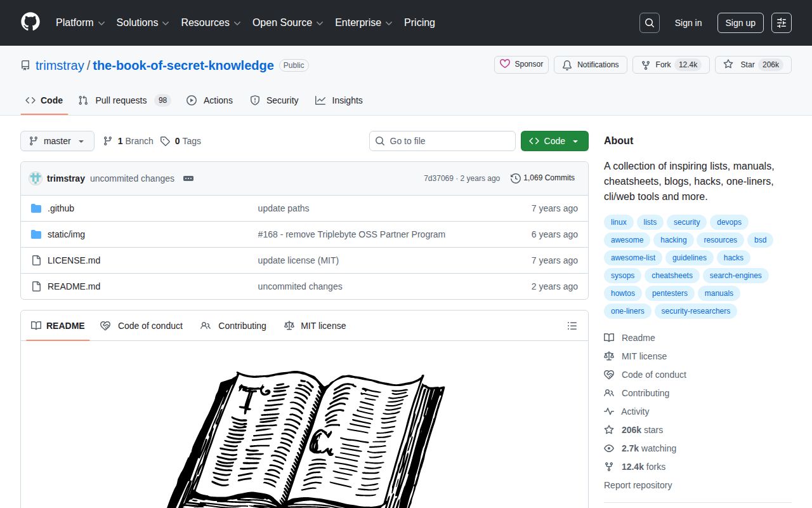Click the trimstray avatar thumbnail
The height and width of the screenshot is (508, 812).
pyautogui.click(x=36, y=178)
